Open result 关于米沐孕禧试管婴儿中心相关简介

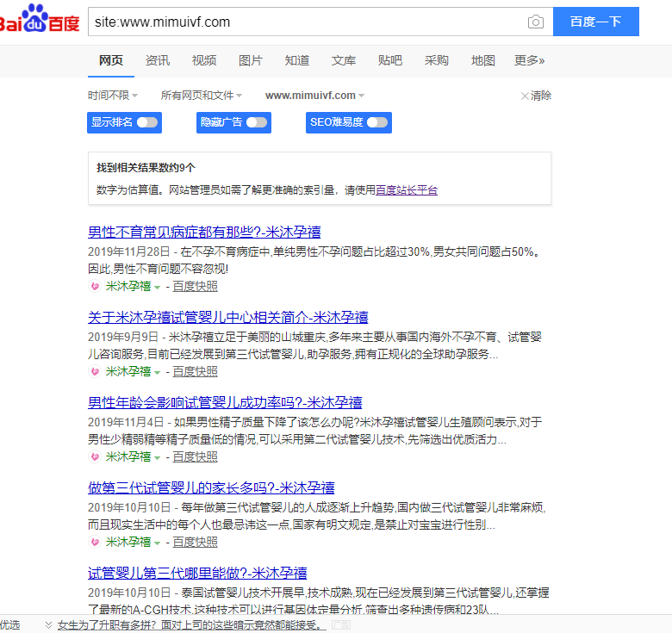pos(228,317)
